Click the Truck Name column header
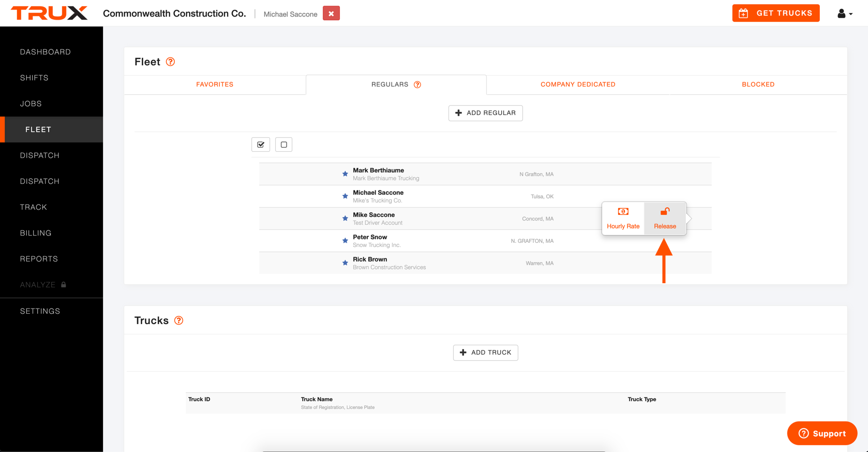The width and height of the screenshot is (868, 452). tap(317, 399)
